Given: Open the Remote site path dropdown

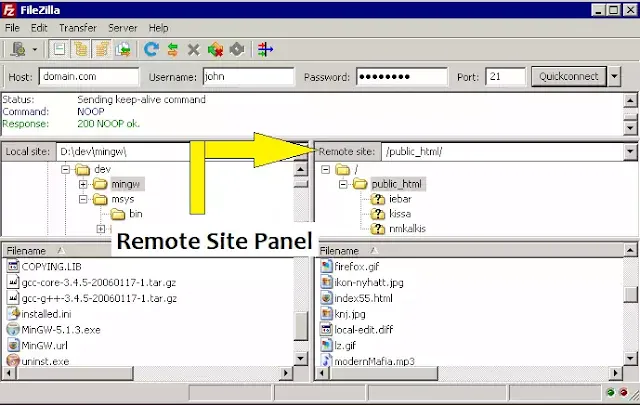Looking at the screenshot, I should [630, 152].
